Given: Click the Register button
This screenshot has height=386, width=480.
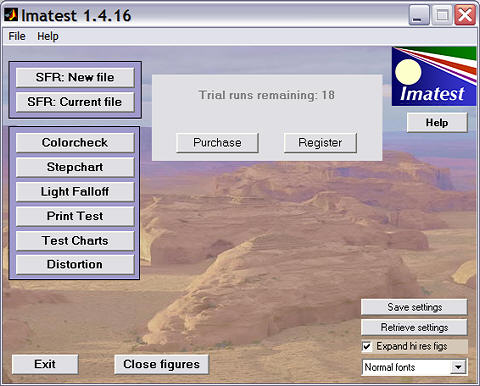Looking at the screenshot, I should coord(320,143).
